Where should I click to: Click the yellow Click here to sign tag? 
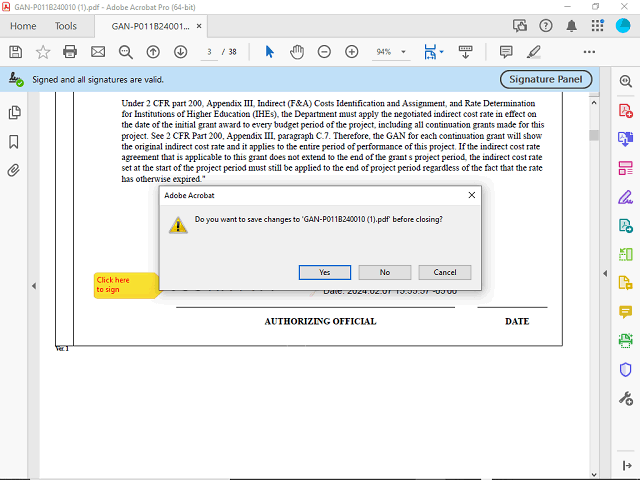pos(126,285)
